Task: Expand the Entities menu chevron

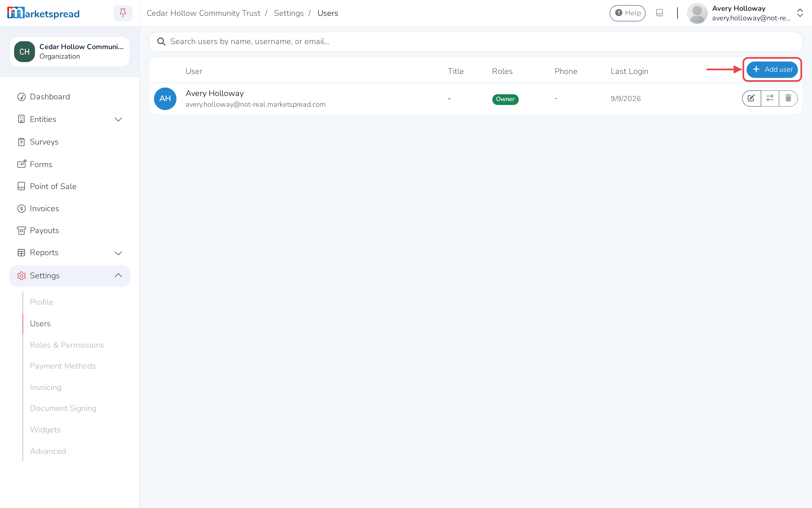Action: point(118,119)
